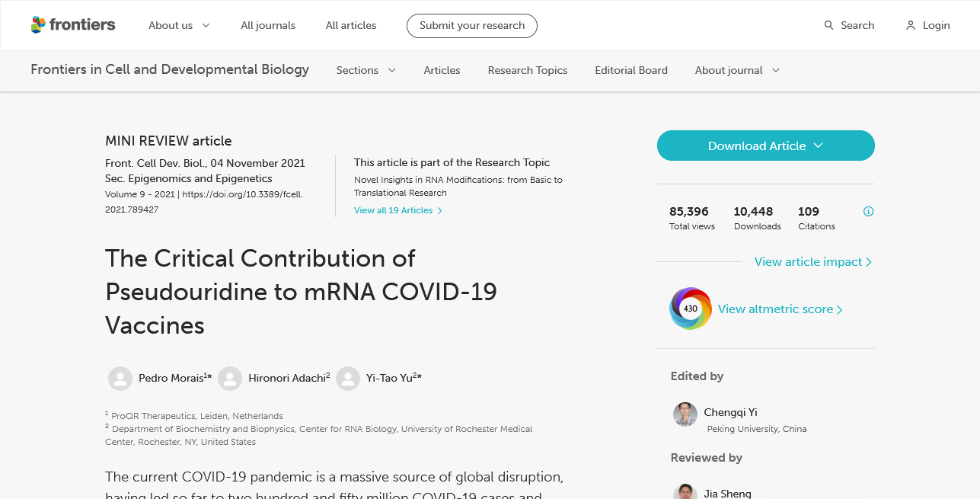Click Pedro Morais author avatar
The width and height of the screenshot is (980, 499).
pyautogui.click(x=120, y=379)
